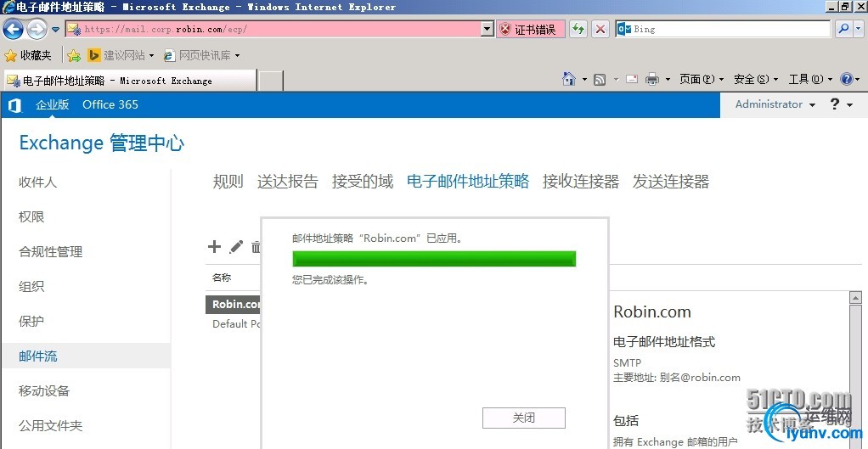Image resolution: width=868 pixels, height=449 pixels.
Task: Open the 安全(S) safety menu
Action: point(756,80)
